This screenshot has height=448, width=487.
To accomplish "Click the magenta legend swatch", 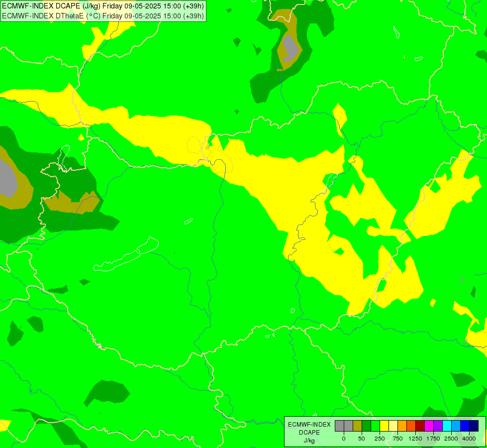I will pos(429,426).
